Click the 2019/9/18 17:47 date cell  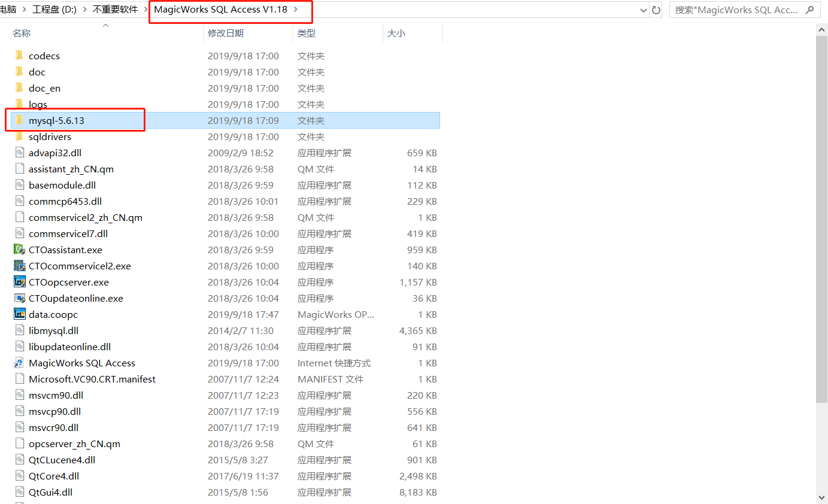click(243, 314)
